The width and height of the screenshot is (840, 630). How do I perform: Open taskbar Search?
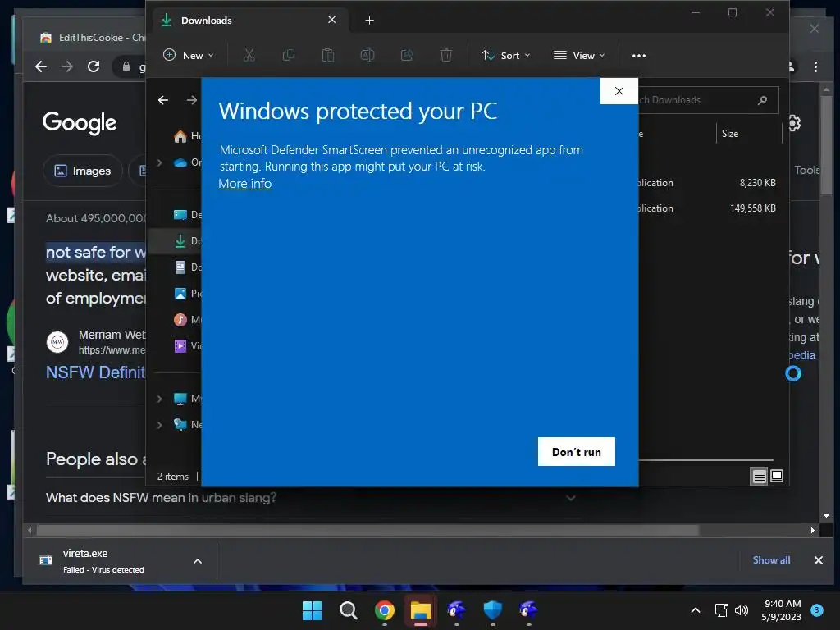click(x=348, y=610)
